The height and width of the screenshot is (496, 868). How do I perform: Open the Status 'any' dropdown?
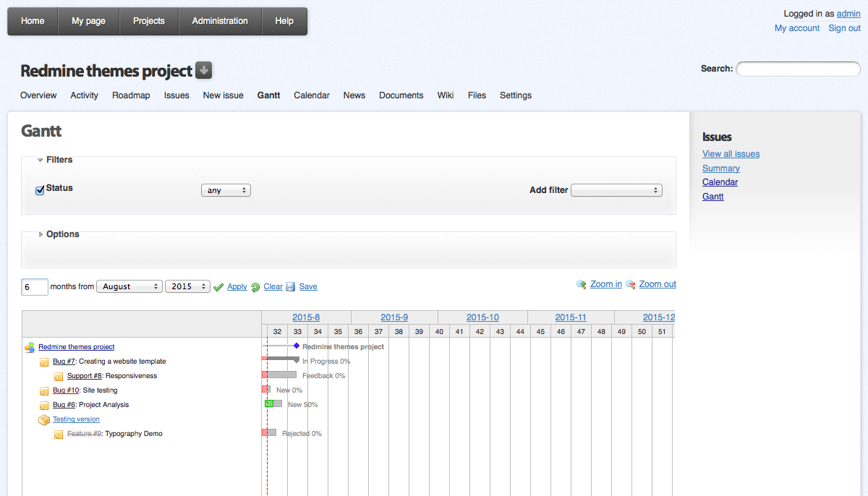pos(226,190)
